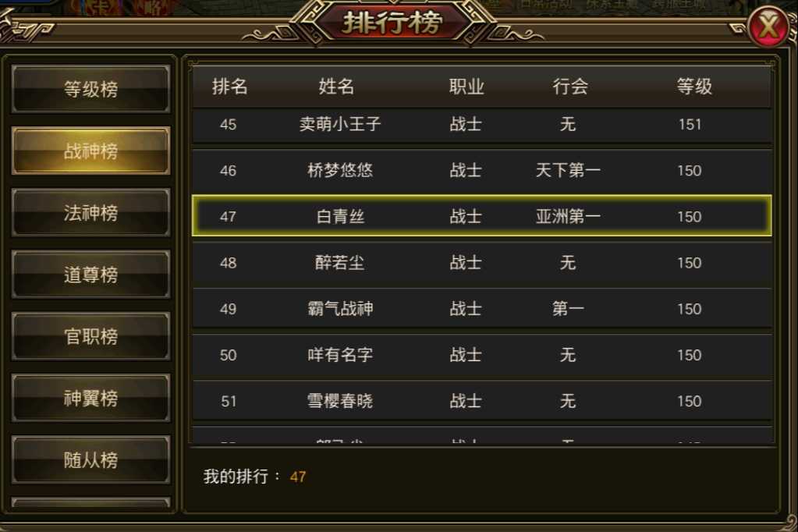Click the 排名 column header

click(230, 87)
